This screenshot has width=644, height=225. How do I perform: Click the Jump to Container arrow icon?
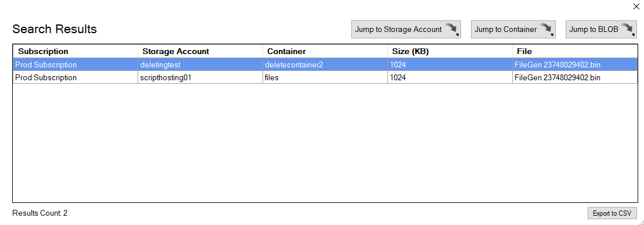[x=546, y=29]
